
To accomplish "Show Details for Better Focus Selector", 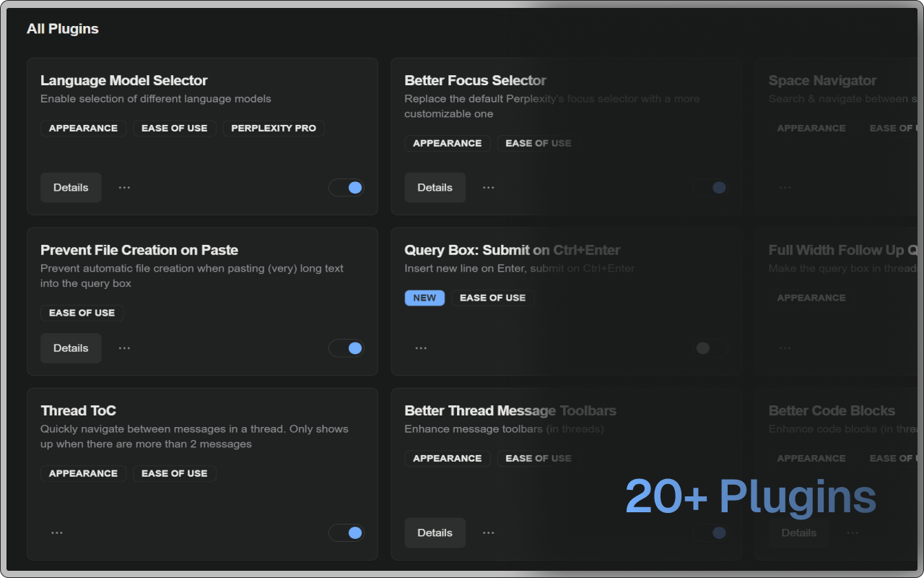I will click(435, 188).
